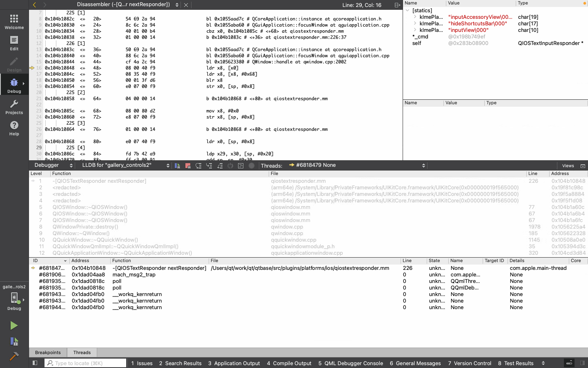Open the Disassembler document selector dropdown

127,5
